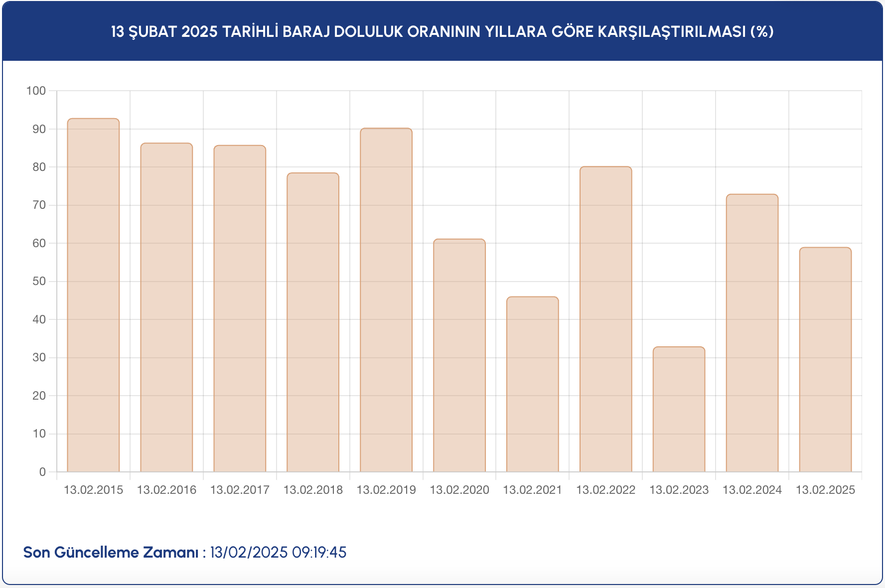The height and width of the screenshot is (588, 885).
Task: Click the bar for 13.02.2015
Action: click(93, 295)
